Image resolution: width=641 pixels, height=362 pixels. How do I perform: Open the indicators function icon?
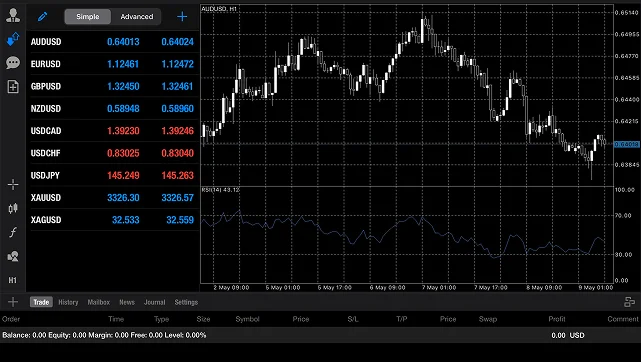[13, 232]
